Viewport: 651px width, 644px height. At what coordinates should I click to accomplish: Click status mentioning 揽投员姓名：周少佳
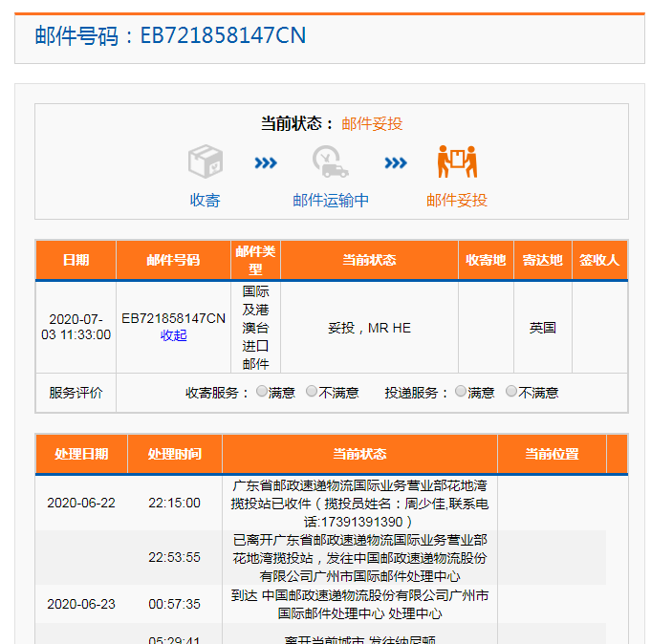[360, 504]
